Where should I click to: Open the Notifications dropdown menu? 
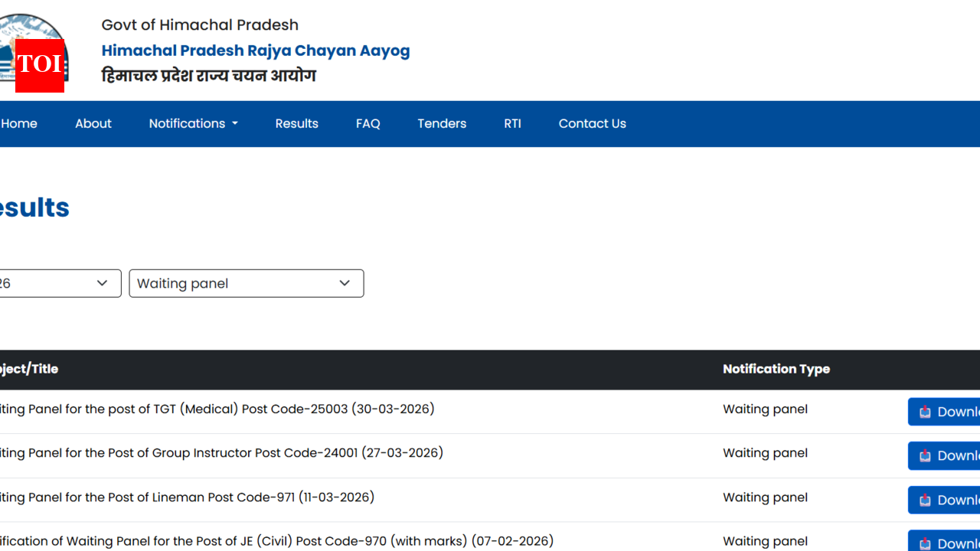193,123
